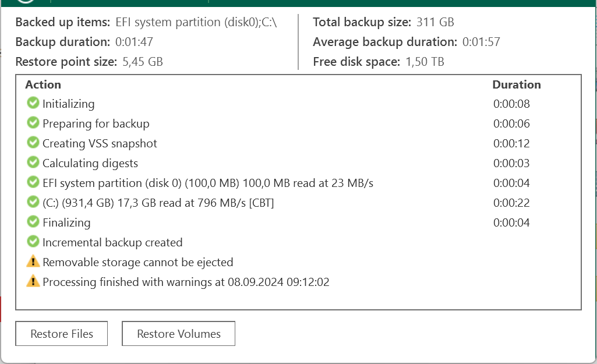The image size is (597, 364).
Task: Click the Free disk space value
Action: [425, 61]
